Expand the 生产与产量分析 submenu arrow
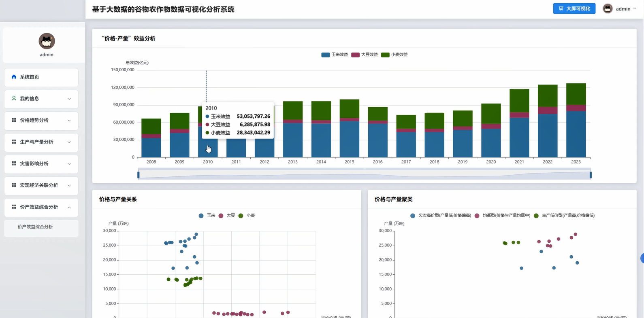This screenshot has height=318, width=644. point(69,142)
